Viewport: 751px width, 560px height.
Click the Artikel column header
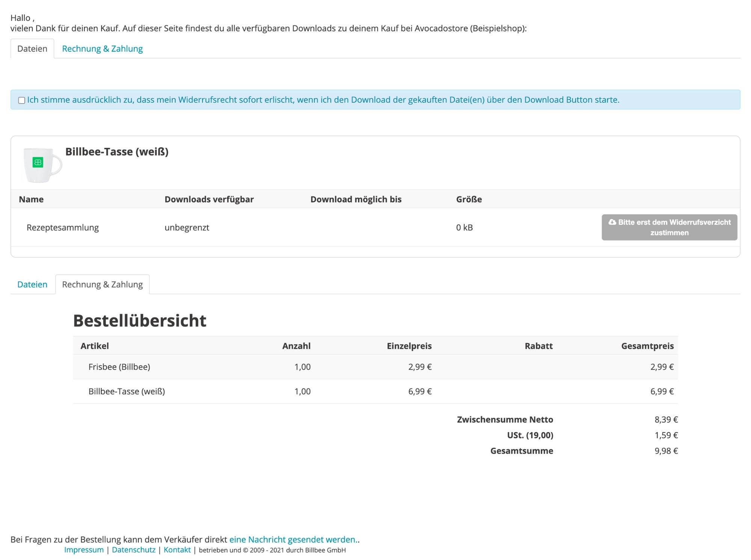(95, 346)
